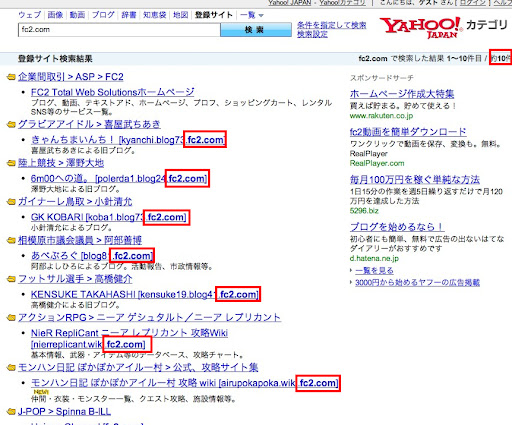Open the 検索設定 link
The image size is (512, 425).
click(x=312, y=34)
